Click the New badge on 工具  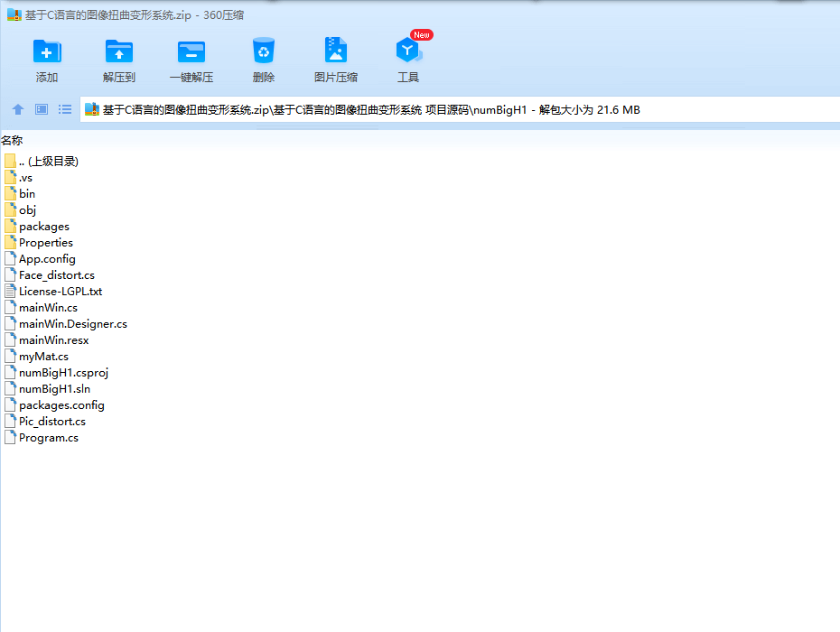pyautogui.click(x=422, y=35)
